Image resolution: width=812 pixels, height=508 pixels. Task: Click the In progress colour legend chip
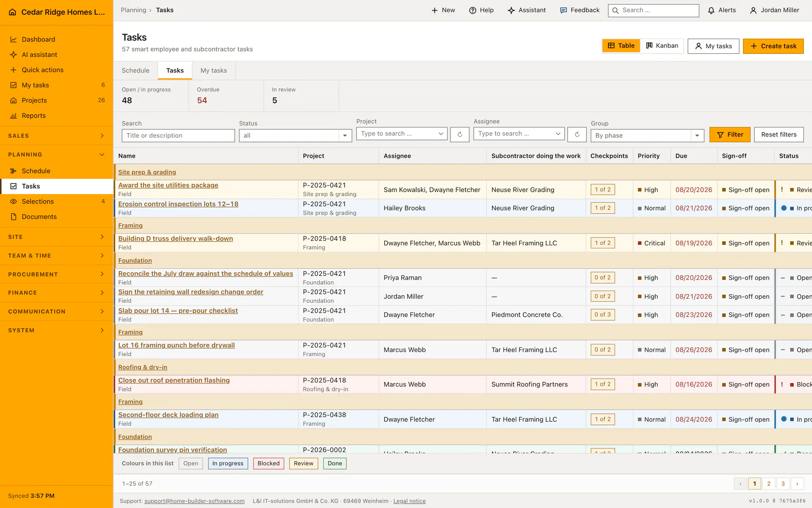pyautogui.click(x=228, y=463)
